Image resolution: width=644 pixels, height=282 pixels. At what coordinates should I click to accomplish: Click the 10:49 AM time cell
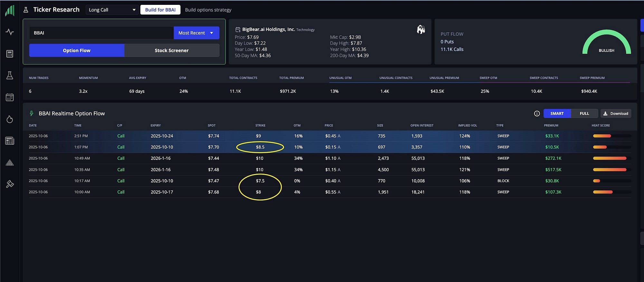82,158
